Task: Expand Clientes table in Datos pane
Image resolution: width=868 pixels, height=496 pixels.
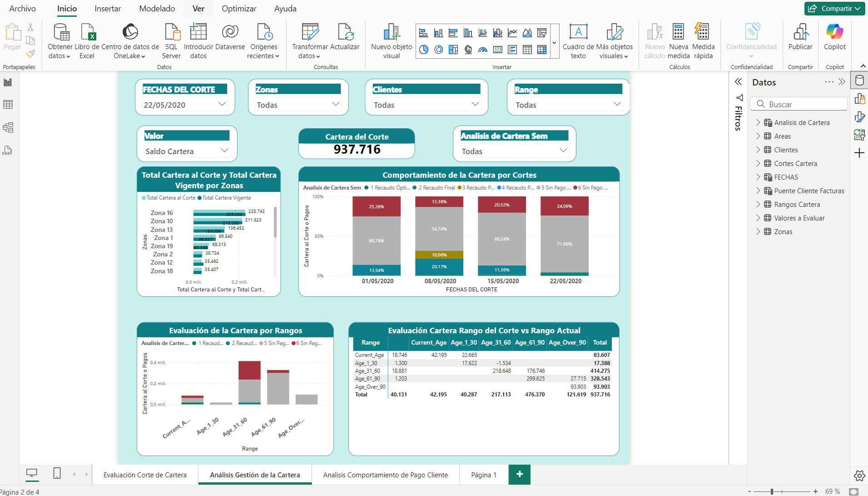Action: pos(758,150)
